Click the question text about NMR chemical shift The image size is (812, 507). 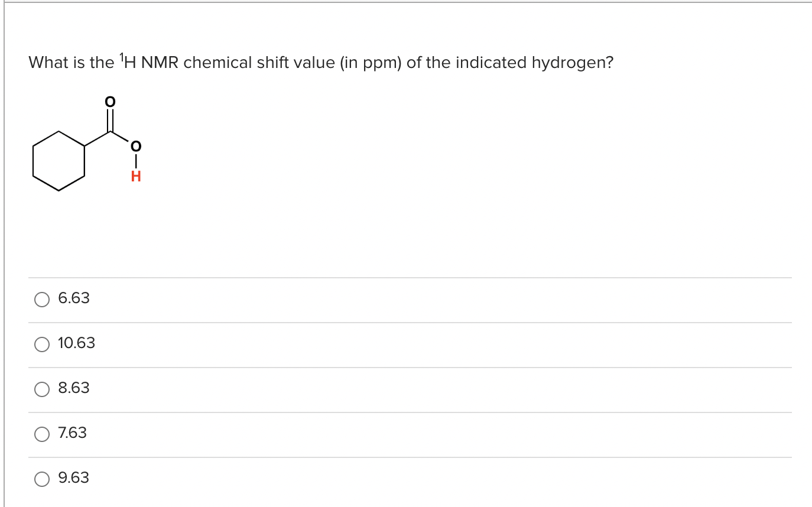[319, 62]
